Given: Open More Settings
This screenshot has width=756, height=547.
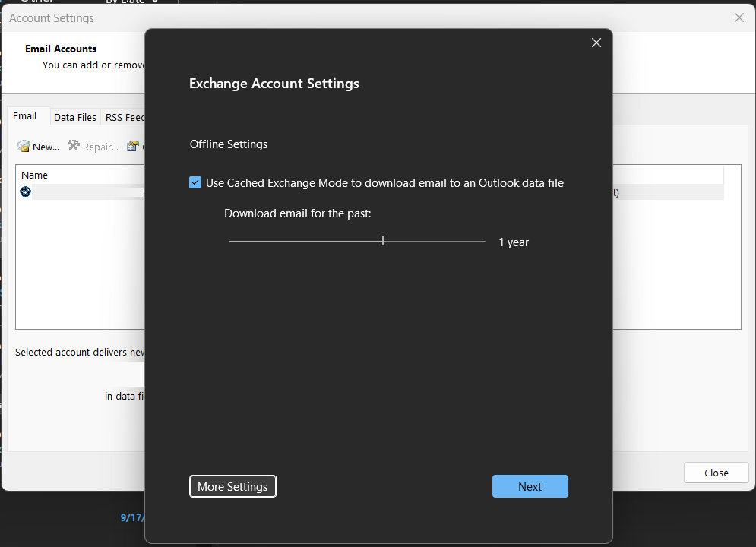Looking at the screenshot, I should (232, 486).
